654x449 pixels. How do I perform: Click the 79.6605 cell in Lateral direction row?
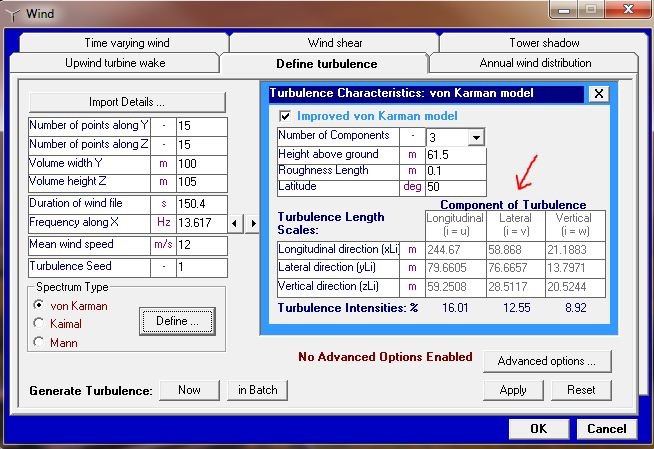coord(455,268)
